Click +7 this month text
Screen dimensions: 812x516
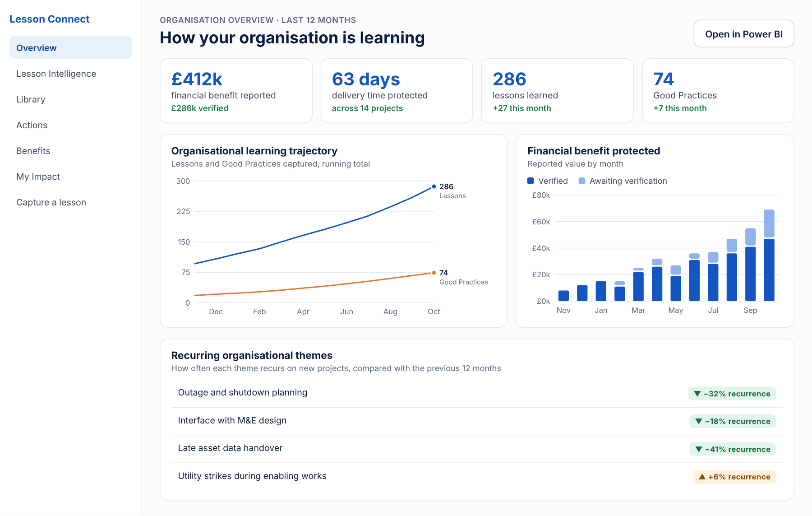click(x=680, y=108)
